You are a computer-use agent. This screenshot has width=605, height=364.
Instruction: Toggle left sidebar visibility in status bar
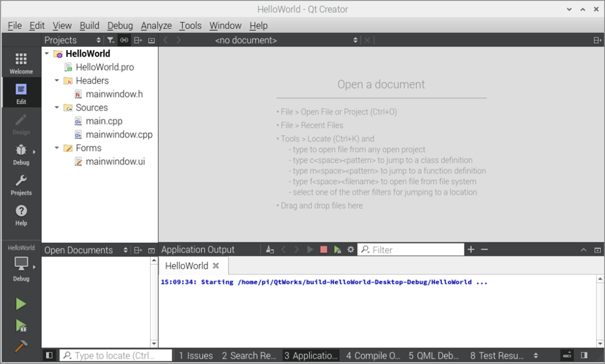coord(49,355)
